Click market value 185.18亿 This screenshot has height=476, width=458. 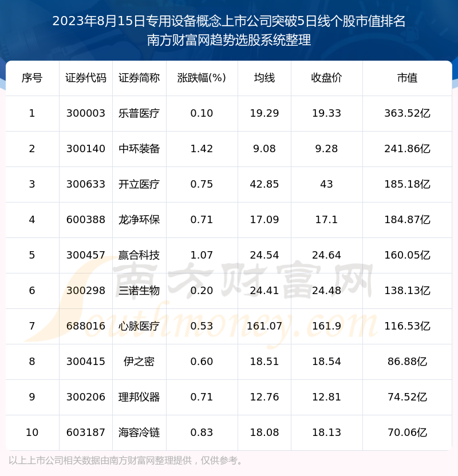[407, 184]
